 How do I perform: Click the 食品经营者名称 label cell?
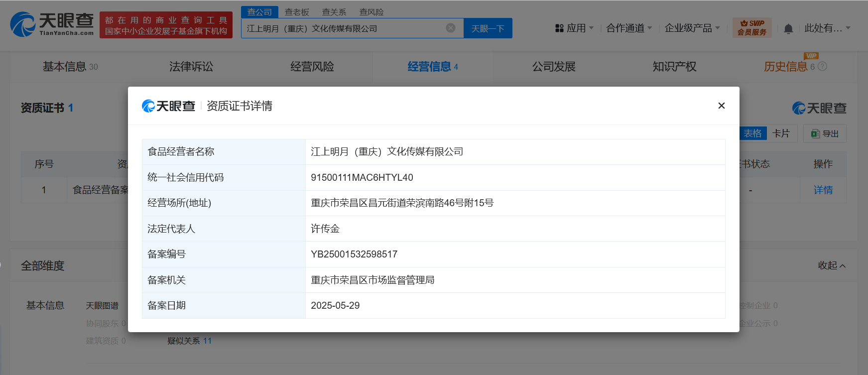tap(224, 152)
